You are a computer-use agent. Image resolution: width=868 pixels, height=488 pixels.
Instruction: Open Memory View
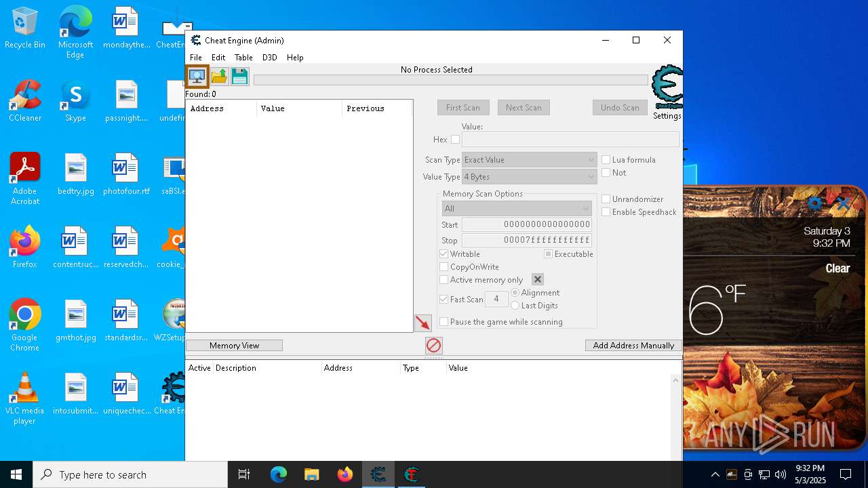[x=234, y=346]
